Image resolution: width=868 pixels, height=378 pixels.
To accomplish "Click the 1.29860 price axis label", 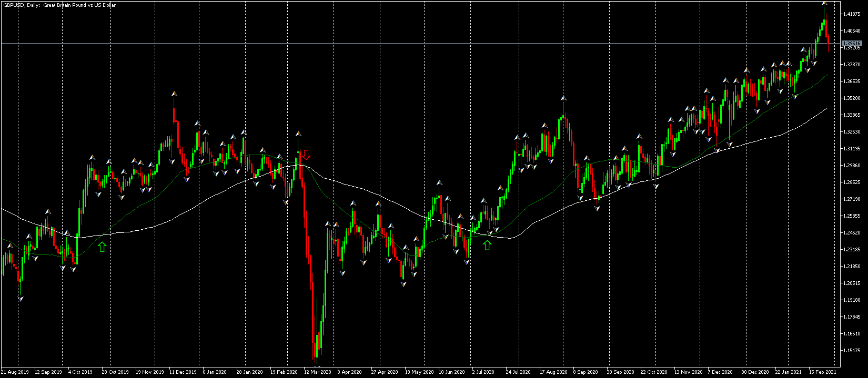I will click(852, 165).
